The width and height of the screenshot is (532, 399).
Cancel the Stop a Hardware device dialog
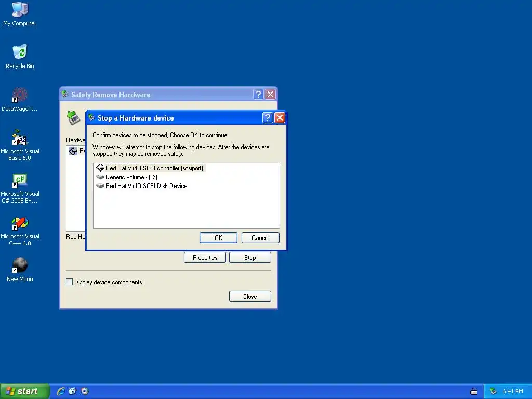pos(261,238)
